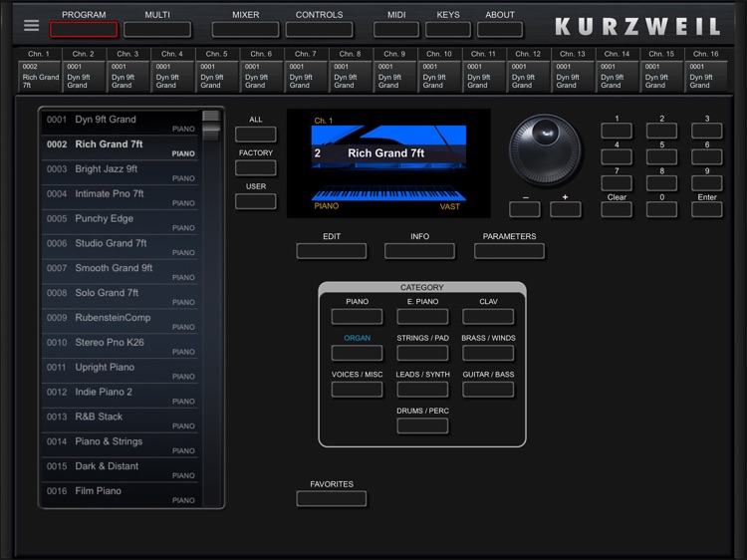This screenshot has width=747, height=560.
Task: Open the MIXER tab
Action: 245,30
